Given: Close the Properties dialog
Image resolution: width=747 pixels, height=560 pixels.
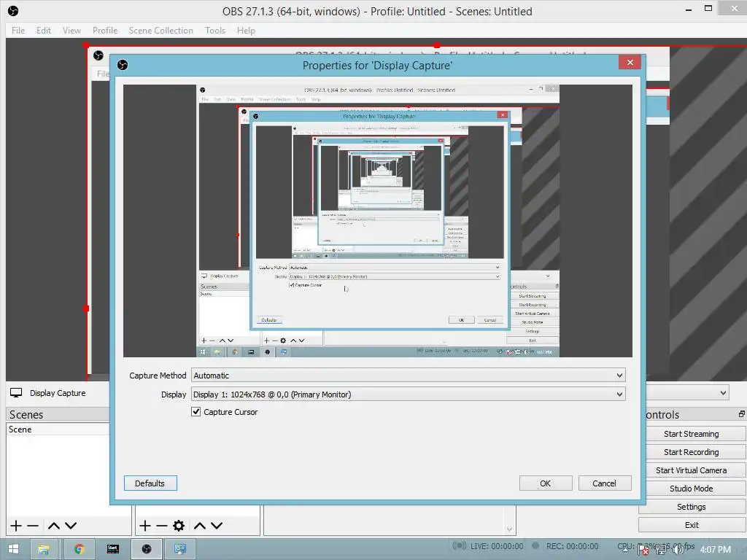Looking at the screenshot, I should pyautogui.click(x=630, y=63).
